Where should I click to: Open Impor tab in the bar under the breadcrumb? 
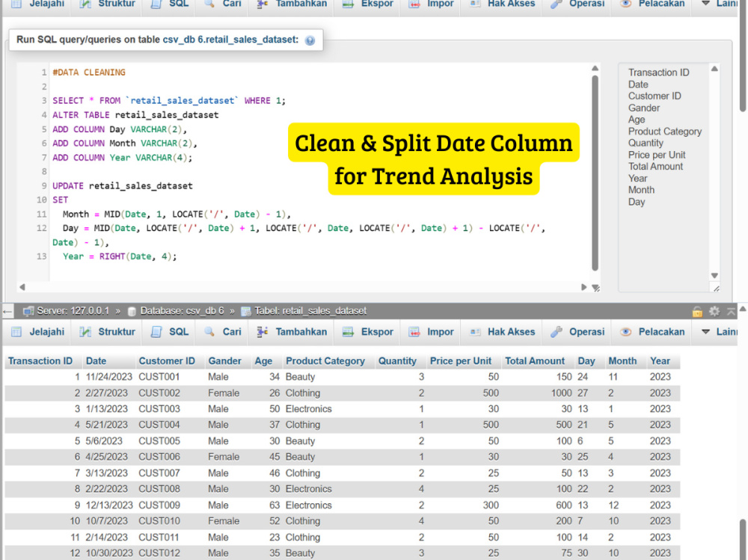432,332
